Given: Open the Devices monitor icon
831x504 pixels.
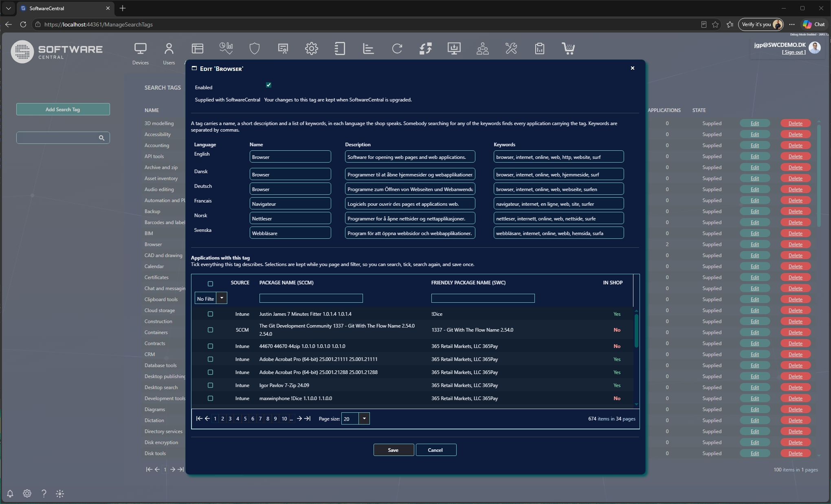Looking at the screenshot, I should tap(140, 49).
